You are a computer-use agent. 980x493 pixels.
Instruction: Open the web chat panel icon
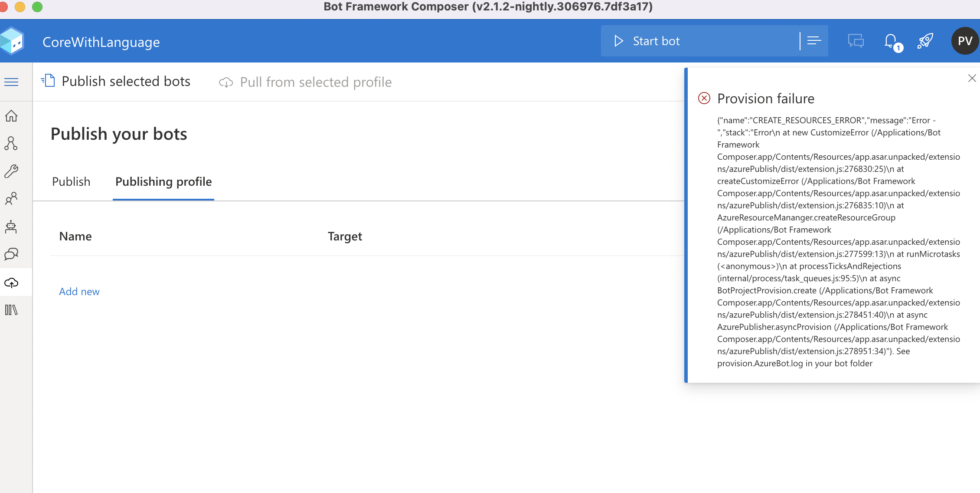click(856, 41)
